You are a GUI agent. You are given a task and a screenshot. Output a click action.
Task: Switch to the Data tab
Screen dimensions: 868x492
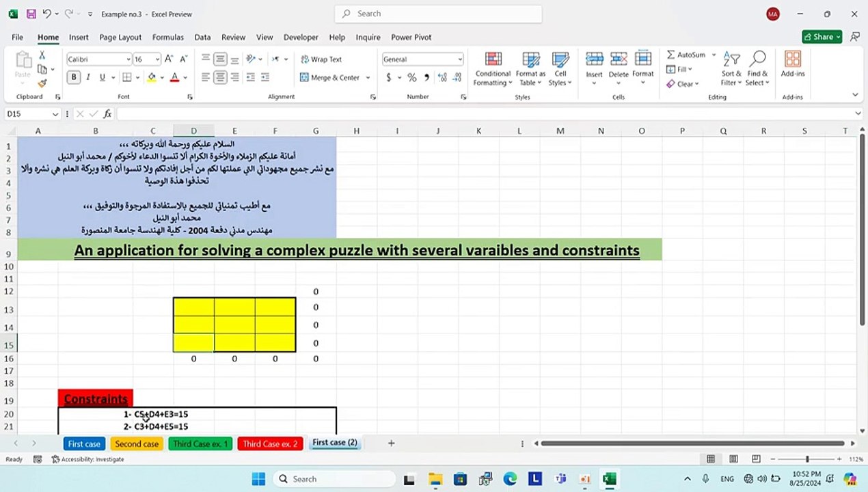202,38
